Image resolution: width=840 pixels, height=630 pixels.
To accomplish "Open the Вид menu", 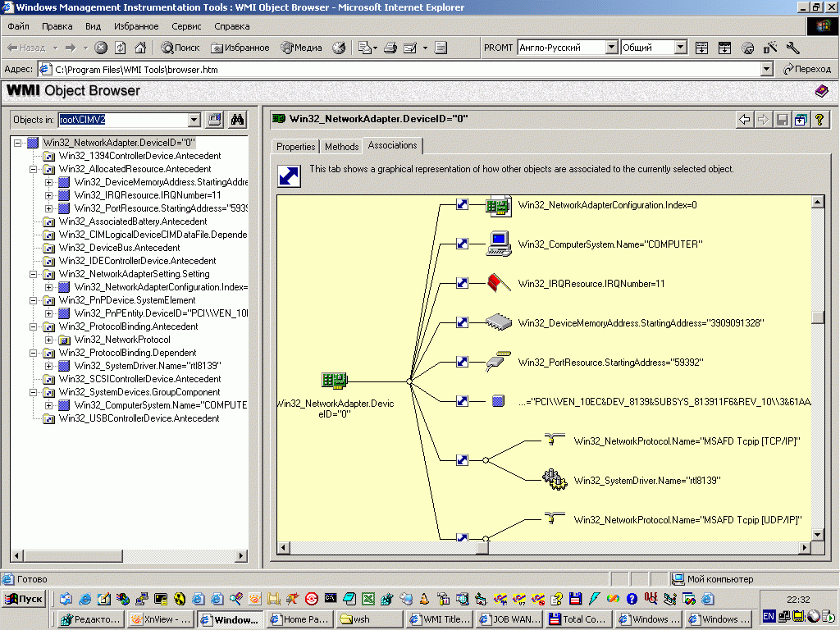I will point(93,26).
